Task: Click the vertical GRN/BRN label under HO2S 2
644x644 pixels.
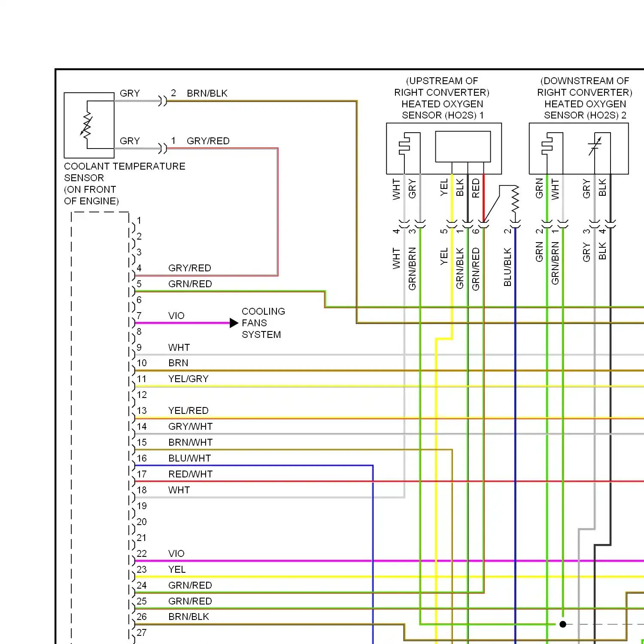Action: click(x=555, y=263)
